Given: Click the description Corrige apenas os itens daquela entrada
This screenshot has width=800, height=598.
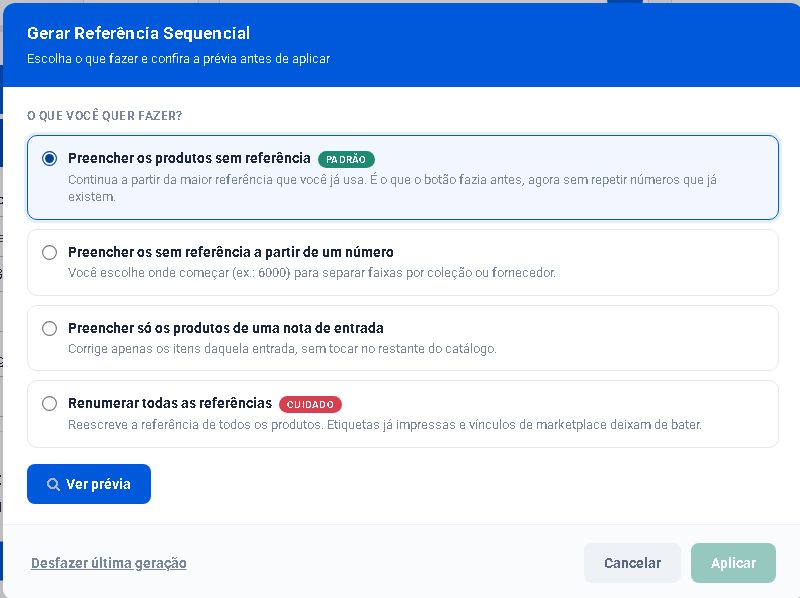Looking at the screenshot, I should (x=282, y=348).
